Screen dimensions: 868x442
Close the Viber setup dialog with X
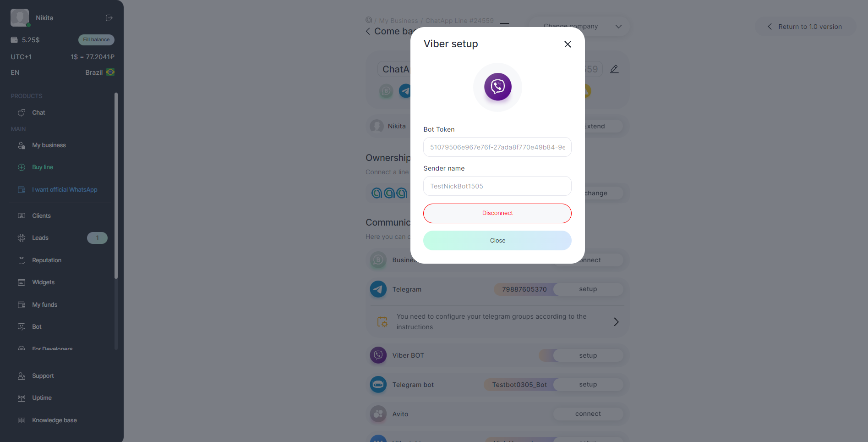[568, 44]
